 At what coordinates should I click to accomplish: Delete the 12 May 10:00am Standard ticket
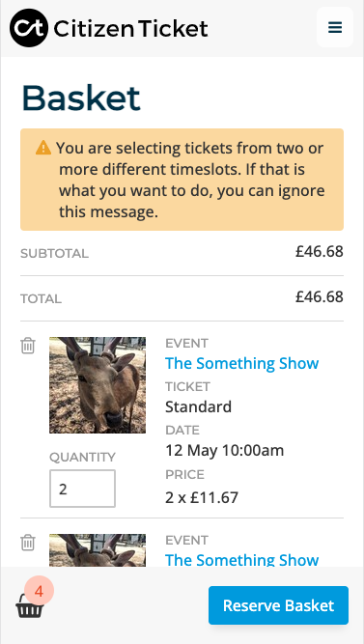(28, 346)
